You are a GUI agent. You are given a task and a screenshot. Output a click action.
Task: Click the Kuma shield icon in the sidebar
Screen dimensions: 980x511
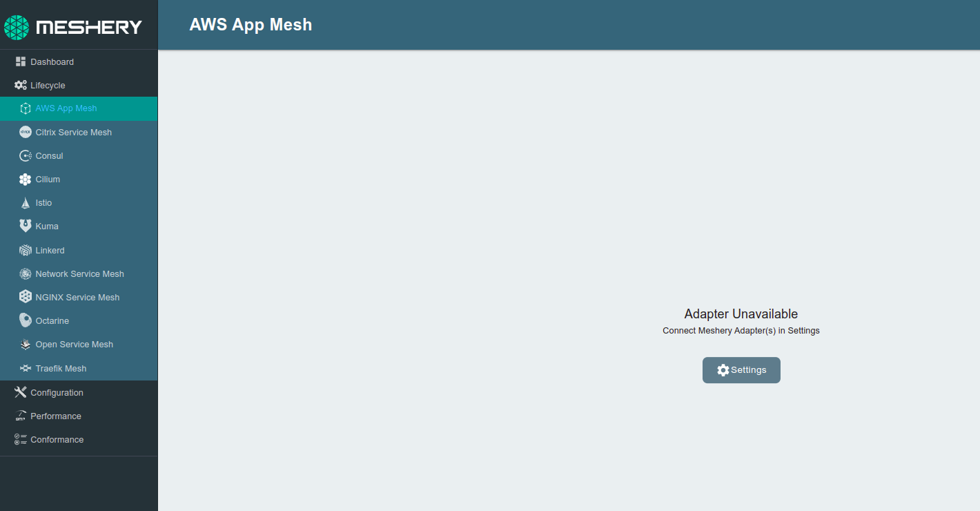click(x=25, y=226)
